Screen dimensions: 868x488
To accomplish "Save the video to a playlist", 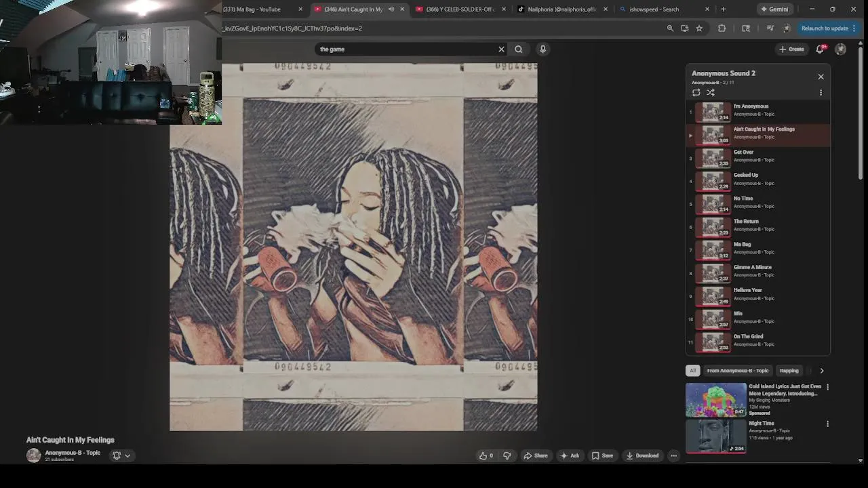I will (602, 455).
